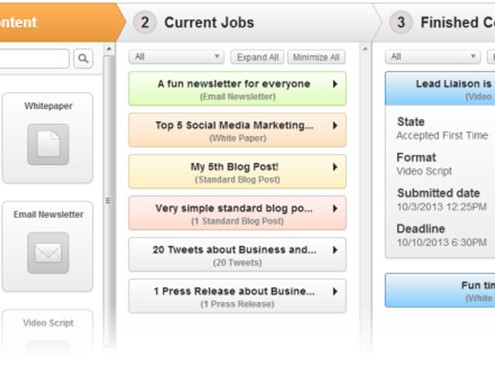495x377 pixels.
Task: Click the magnifying glass search icon
Action: [83, 58]
